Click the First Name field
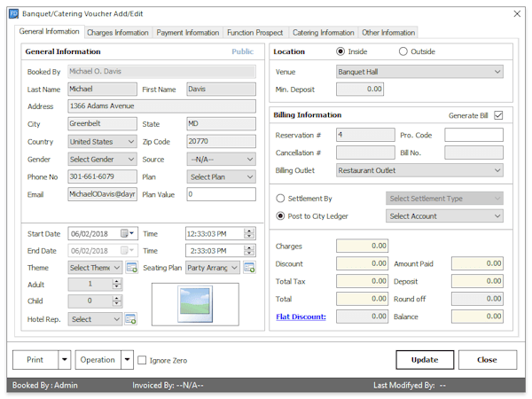This screenshot has width=532, height=399. [221, 89]
